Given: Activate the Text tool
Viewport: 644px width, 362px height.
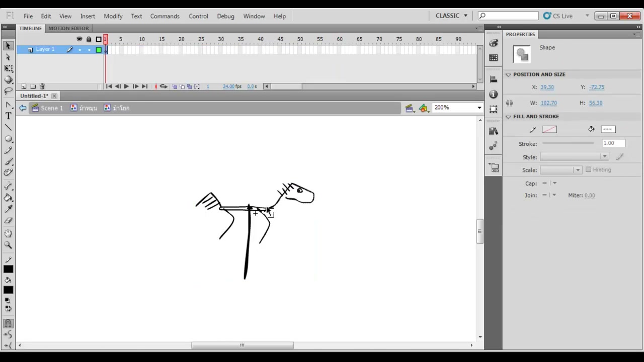Looking at the screenshot, I should (x=8, y=116).
